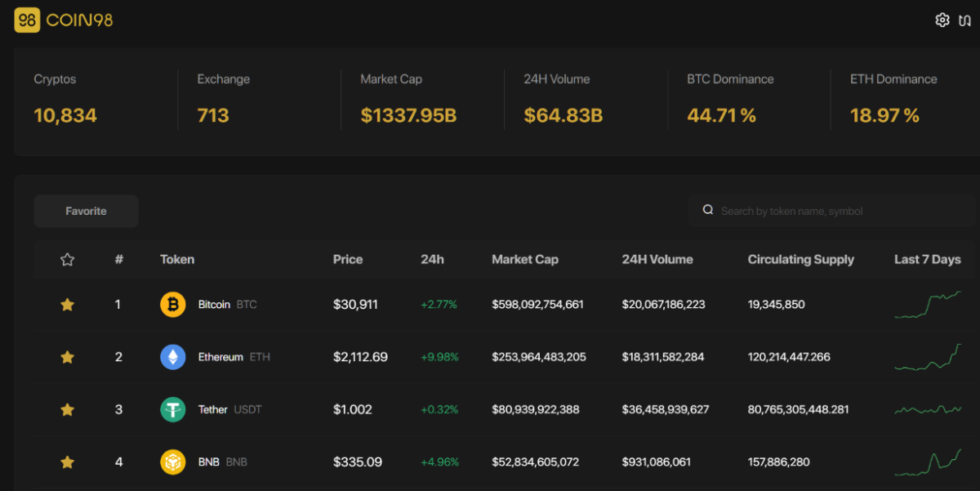Sort by the 24H Volume column header
Image resolution: width=980 pixels, height=491 pixels.
657,260
